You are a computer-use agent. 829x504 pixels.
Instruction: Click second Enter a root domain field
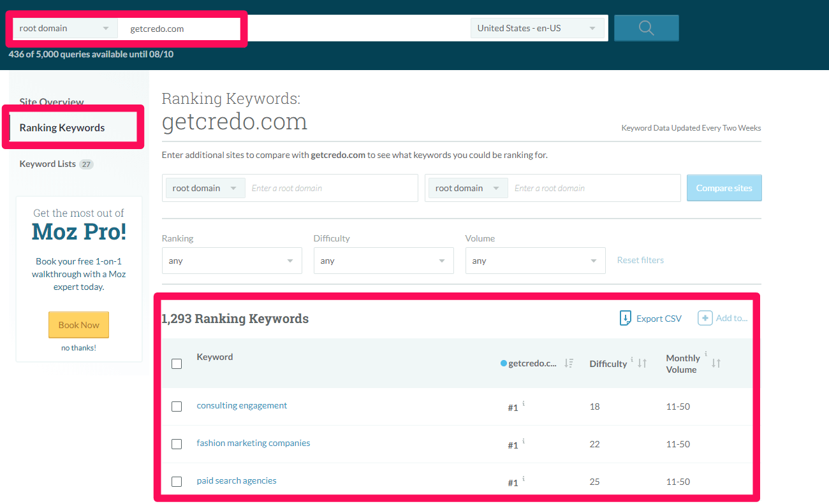(594, 188)
